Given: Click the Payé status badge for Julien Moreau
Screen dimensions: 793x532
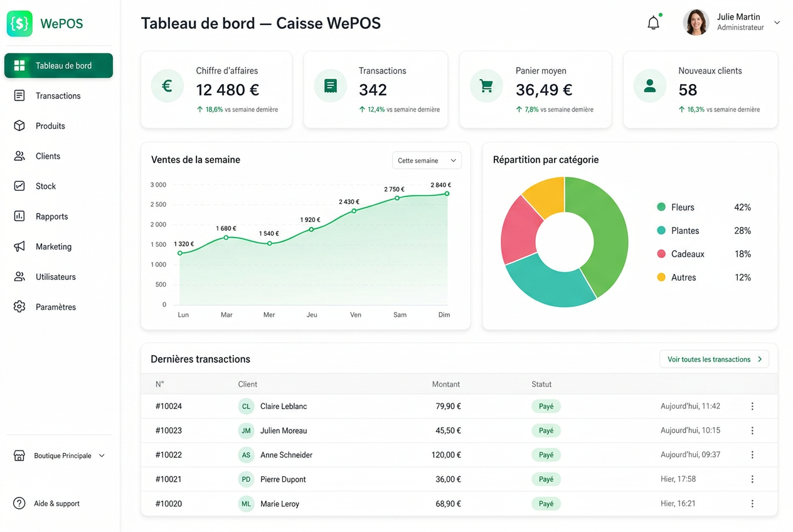Looking at the screenshot, I should click(546, 430).
